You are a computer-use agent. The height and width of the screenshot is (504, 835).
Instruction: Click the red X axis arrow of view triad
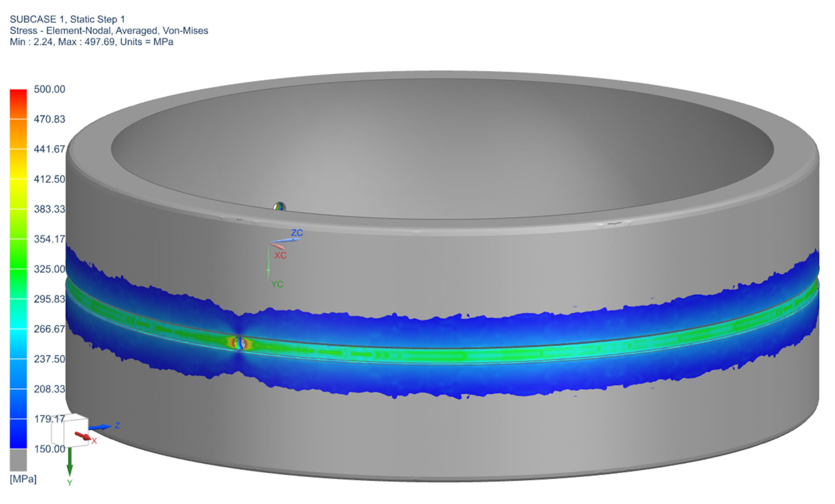coord(83,436)
